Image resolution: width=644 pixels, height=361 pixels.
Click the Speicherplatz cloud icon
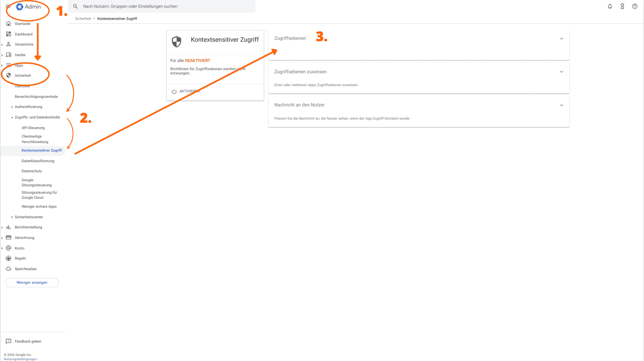tap(8, 269)
